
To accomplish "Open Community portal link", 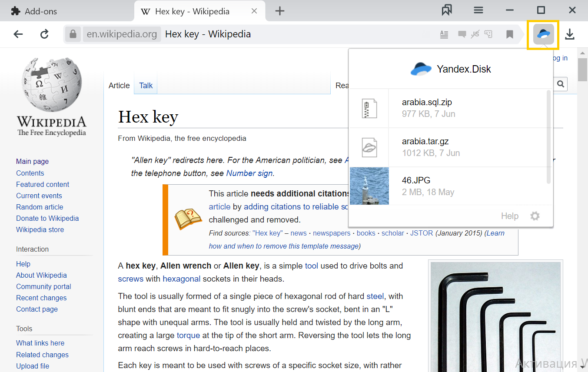I will click(43, 286).
